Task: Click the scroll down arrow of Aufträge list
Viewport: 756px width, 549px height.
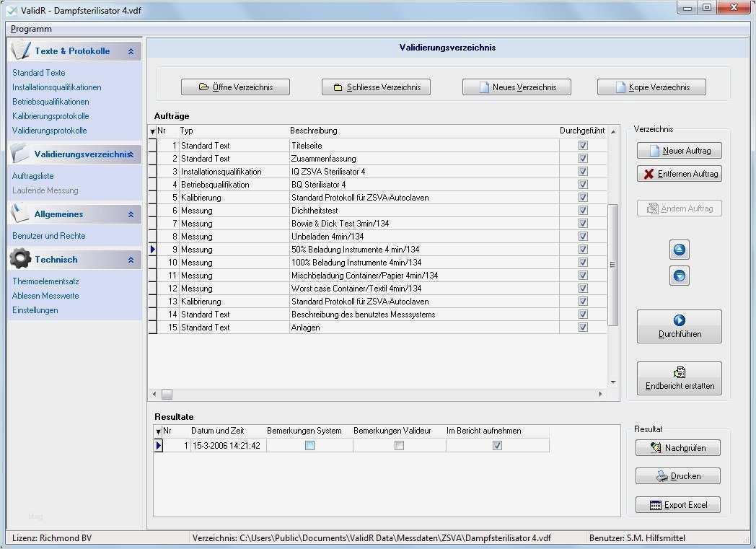Action: pos(613,382)
